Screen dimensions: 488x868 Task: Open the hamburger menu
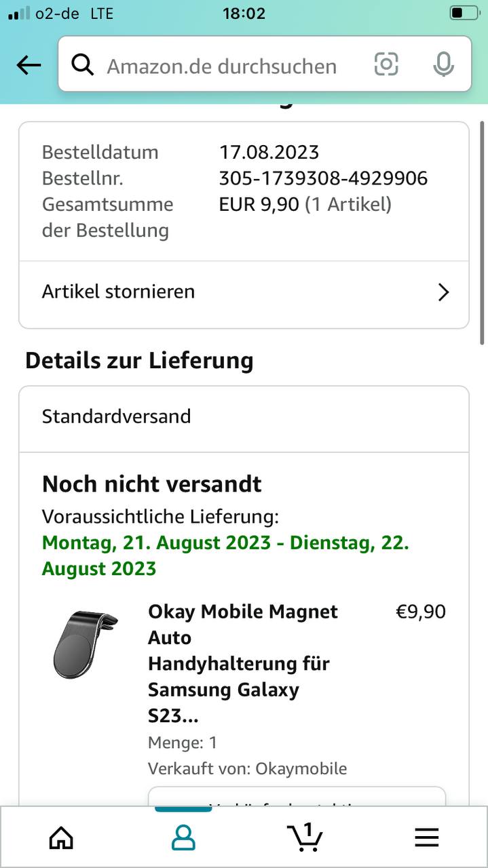[426, 838]
